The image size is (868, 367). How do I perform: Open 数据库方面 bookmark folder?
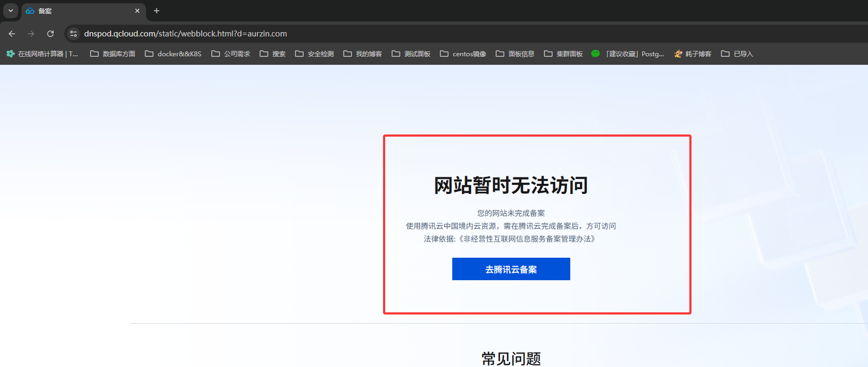(113, 54)
